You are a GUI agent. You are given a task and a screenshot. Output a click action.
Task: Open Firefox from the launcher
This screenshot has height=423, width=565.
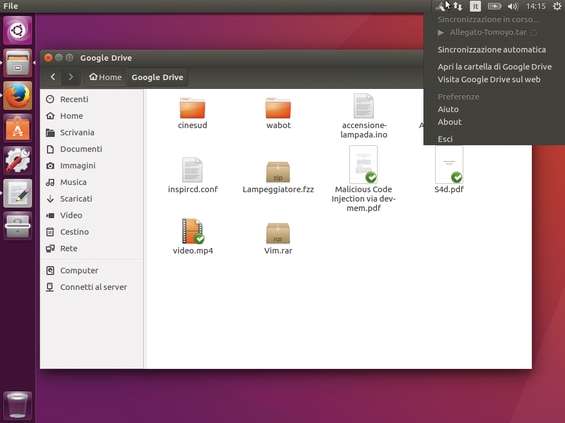click(17, 95)
